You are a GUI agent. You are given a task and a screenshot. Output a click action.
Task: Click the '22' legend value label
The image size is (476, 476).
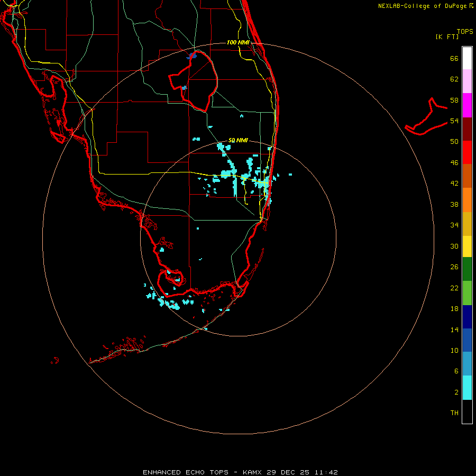[454, 288]
